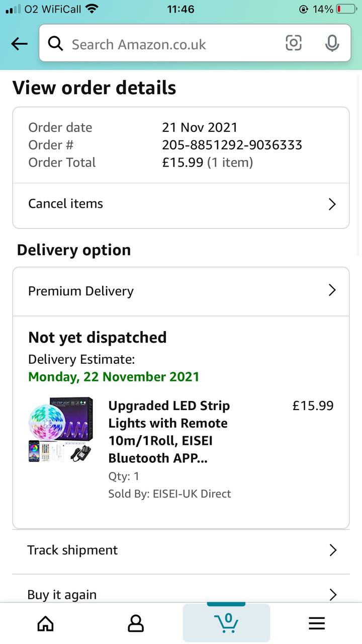Tap the LED strip lights product image
This screenshot has width=362, height=644.
point(61,429)
